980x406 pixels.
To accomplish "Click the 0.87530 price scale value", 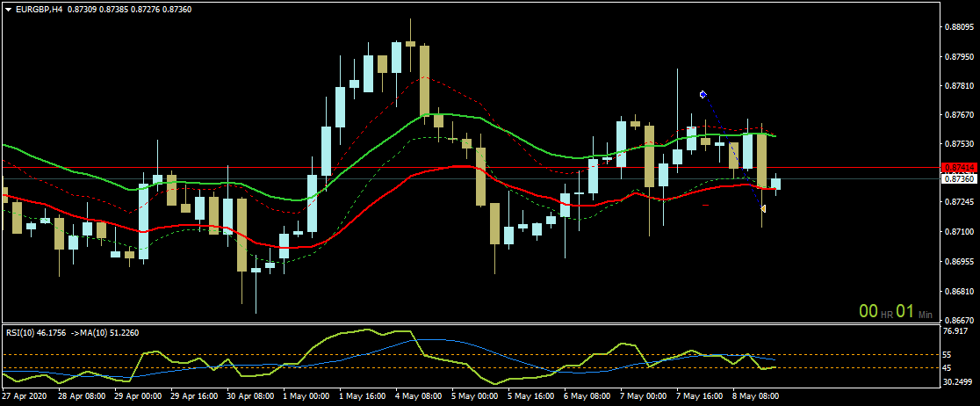I will pos(960,144).
